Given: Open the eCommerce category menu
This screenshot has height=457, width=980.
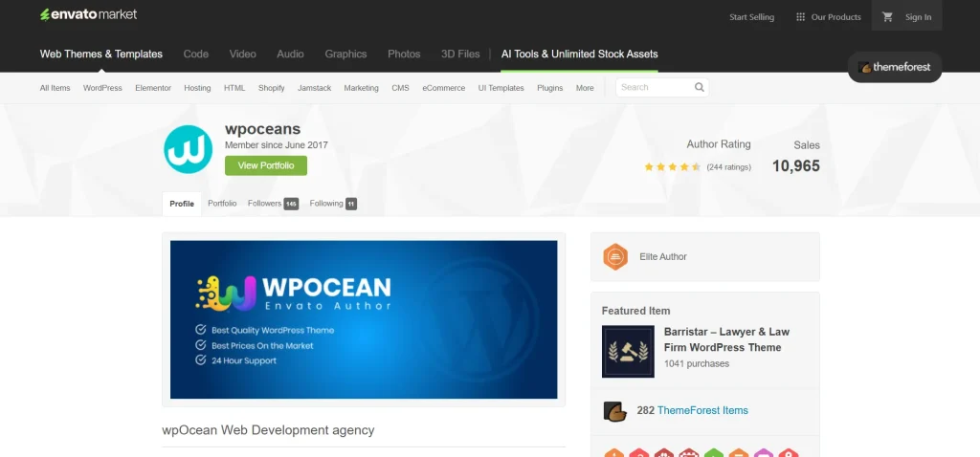Looking at the screenshot, I should (x=443, y=88).
